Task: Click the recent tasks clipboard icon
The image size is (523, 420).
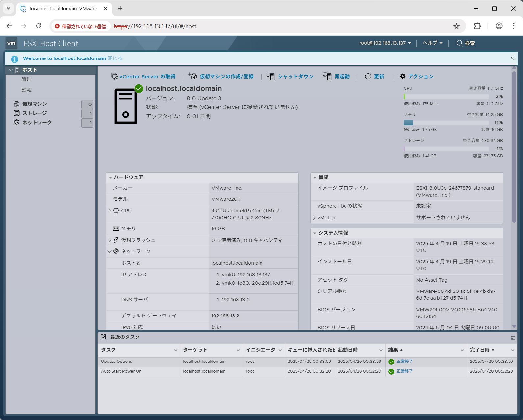Action: [103, 337]
